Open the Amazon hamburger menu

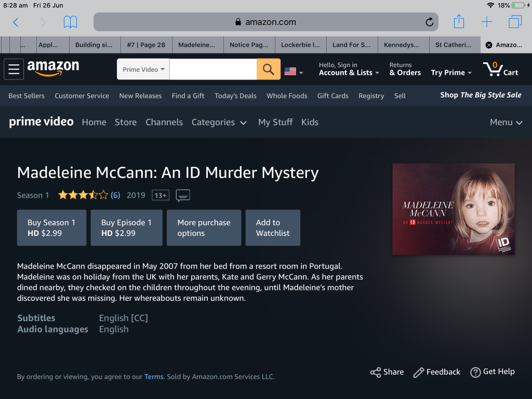pos(14,69)
